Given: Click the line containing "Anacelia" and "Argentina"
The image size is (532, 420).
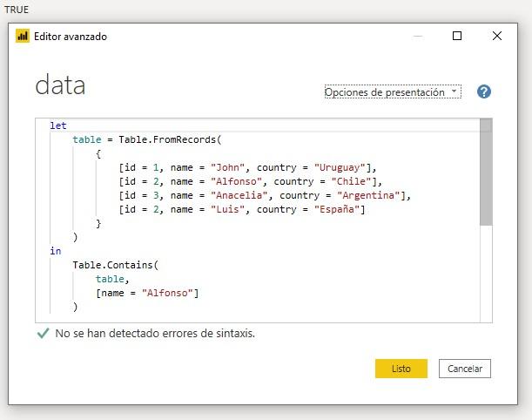Looking at the screenshot, I should pyautogui.click(x=265, y=195).
